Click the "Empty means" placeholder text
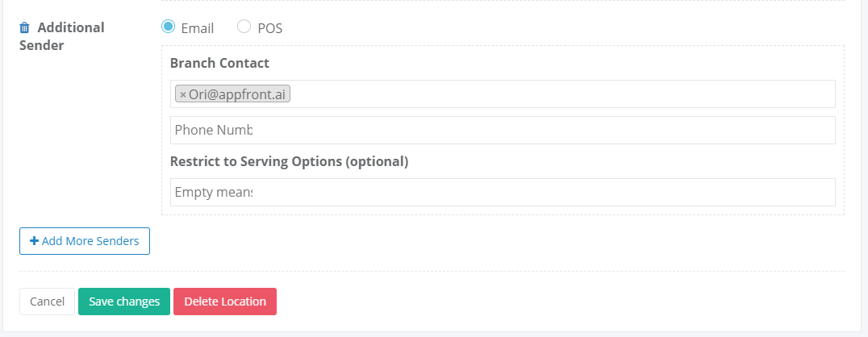Viewport: 868px width, 337px height. [x=214, y=192]
